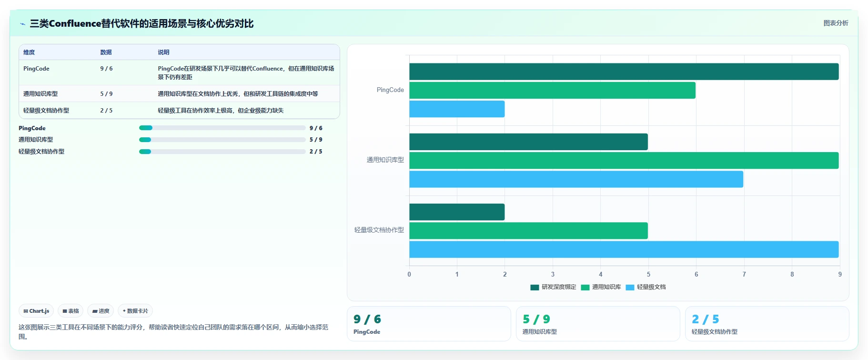This screenshot has width=868, height=360.
Task: Select the 2 / 5 value in the table
Action: [x=106, y=111]
